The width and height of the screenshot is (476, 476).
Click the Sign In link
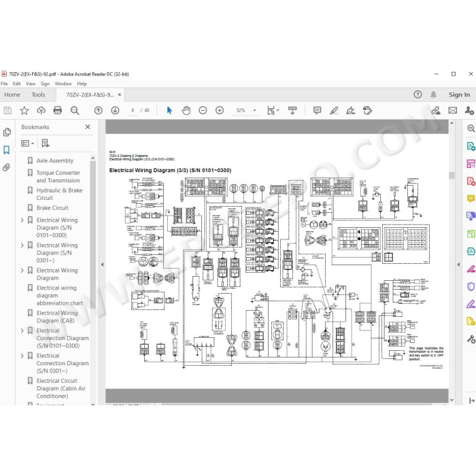point(459,95)
